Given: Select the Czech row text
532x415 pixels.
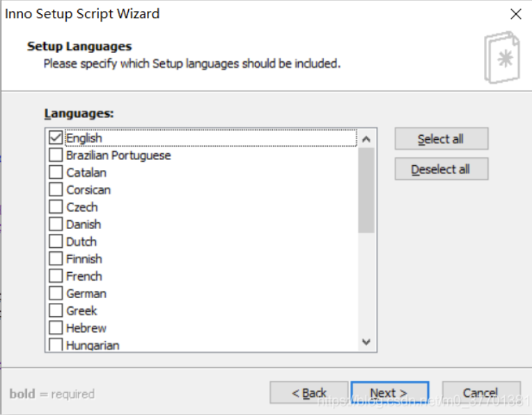Looking at the screenshot, I should (81, 207).
